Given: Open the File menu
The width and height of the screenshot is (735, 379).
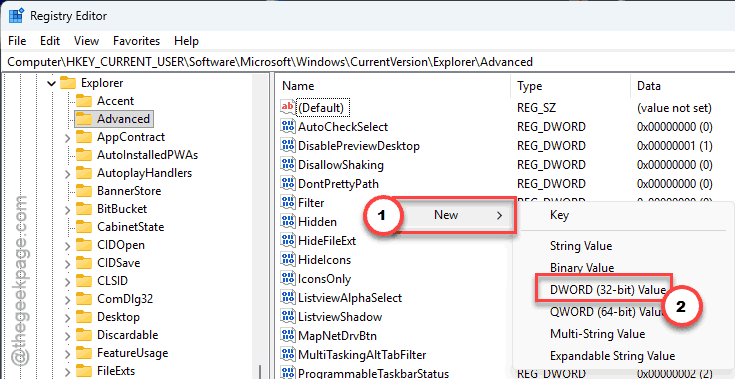Looking at the screenshot, I should click(x=17, y=41).
